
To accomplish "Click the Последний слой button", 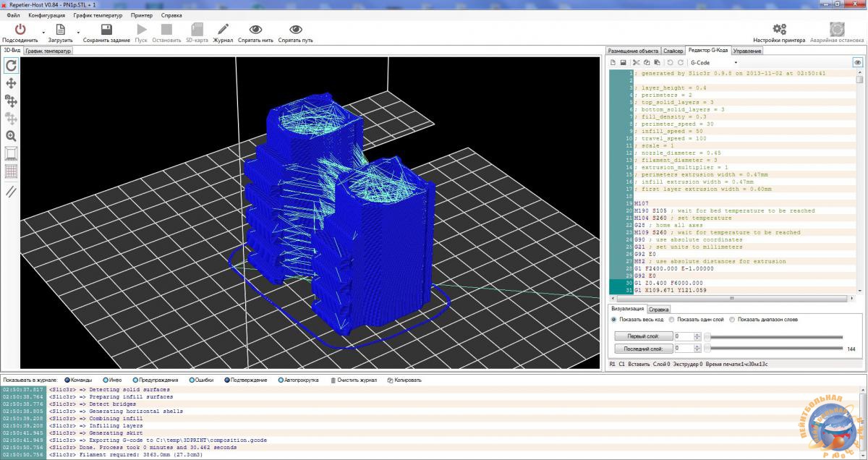I will (642, 349).
